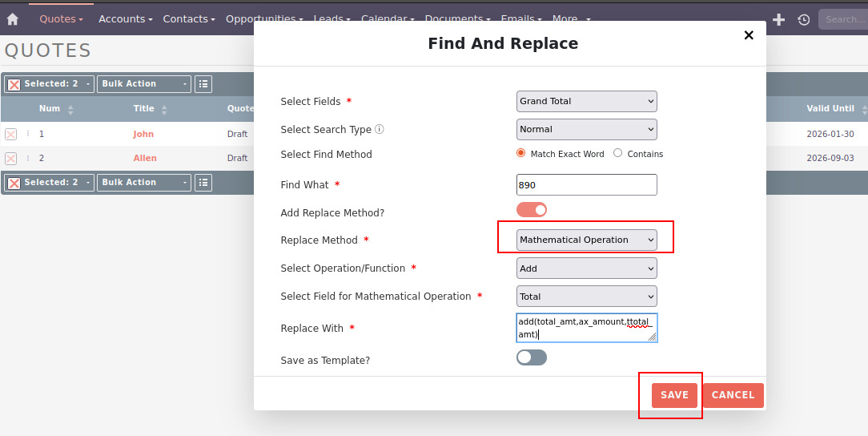Select the Contains radio option

(617, 153)
